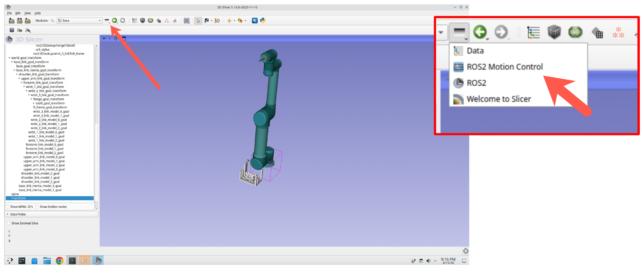Image resolution: width=644 pixels, height=269 pixels.
Task: Select upper_arm_link_model_3_goal in the tree
Action: tap(44, 169)
